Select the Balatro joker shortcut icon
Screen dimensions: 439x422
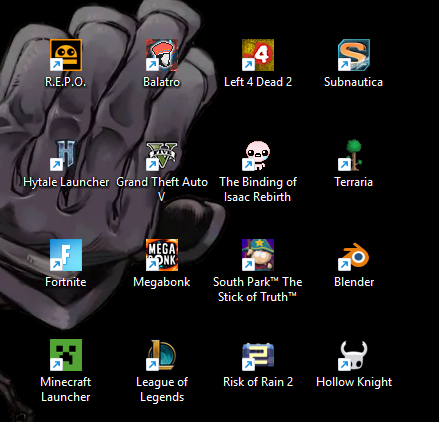tap(162, 55)
